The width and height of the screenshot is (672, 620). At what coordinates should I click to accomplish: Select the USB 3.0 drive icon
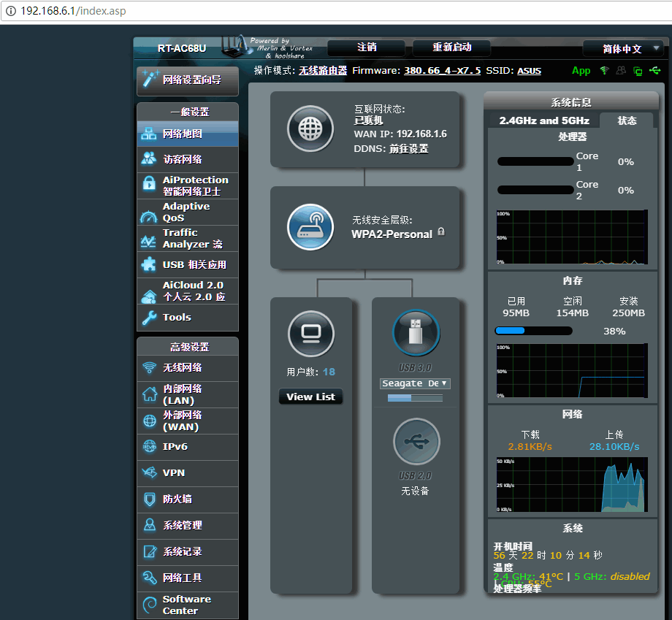click(x=416, y=334)
